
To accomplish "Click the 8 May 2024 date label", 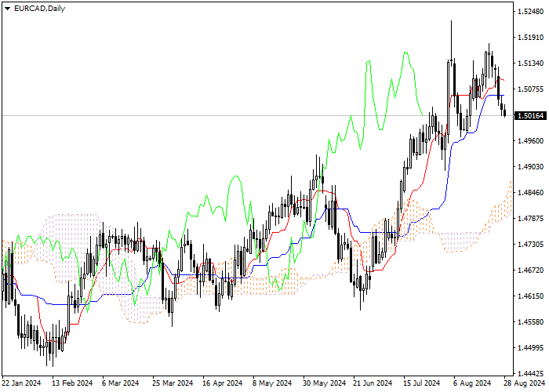I will pos(272,383).
